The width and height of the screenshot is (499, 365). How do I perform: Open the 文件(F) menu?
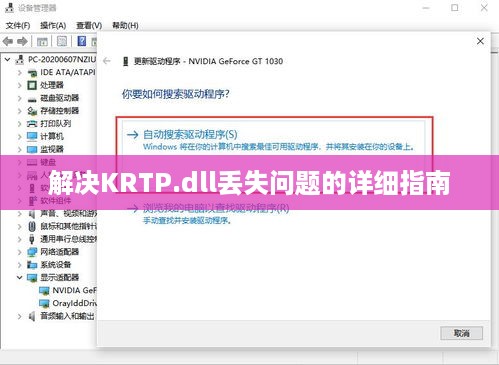[x=18, y=25]
